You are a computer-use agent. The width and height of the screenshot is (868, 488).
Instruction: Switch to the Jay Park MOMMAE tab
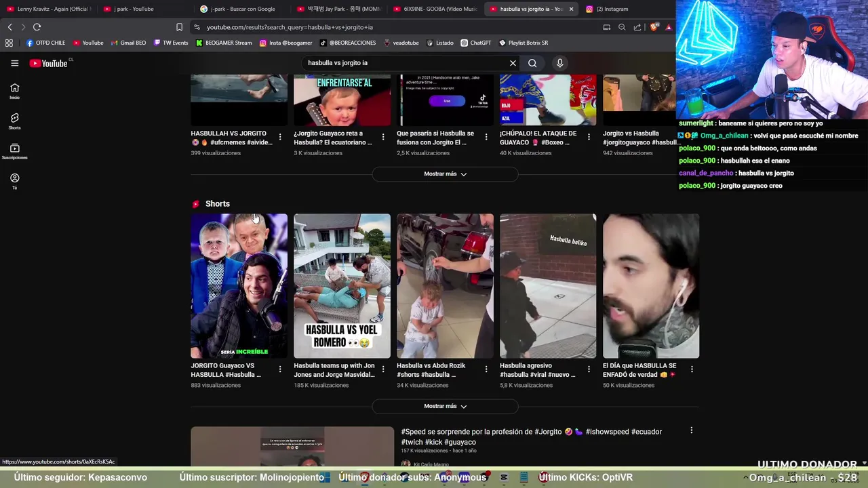click(x=339, y=9)
